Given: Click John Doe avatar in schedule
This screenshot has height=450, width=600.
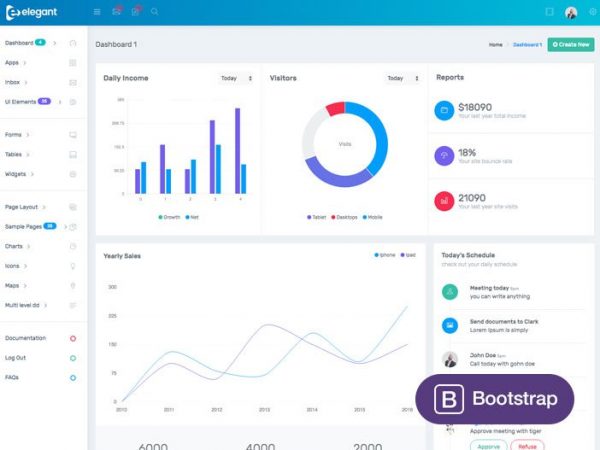Looking at the screenshot, I should [x=450, y=359].
